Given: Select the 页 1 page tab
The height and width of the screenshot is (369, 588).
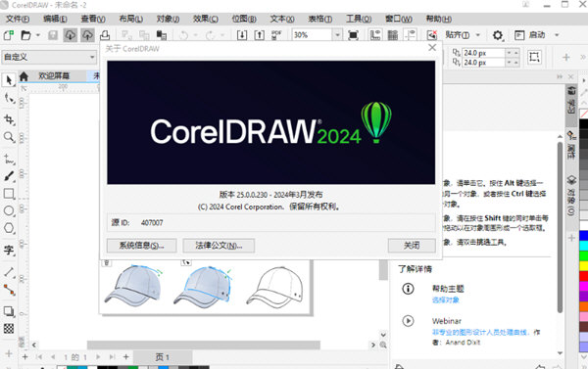Looking at the screenshot, I should (163, 357).
